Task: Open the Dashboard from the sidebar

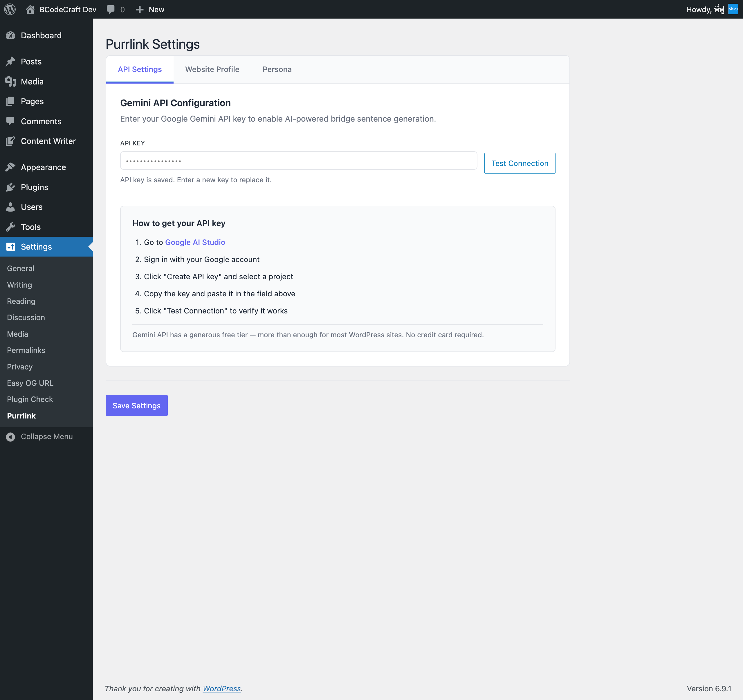Action: pos(10,35)
